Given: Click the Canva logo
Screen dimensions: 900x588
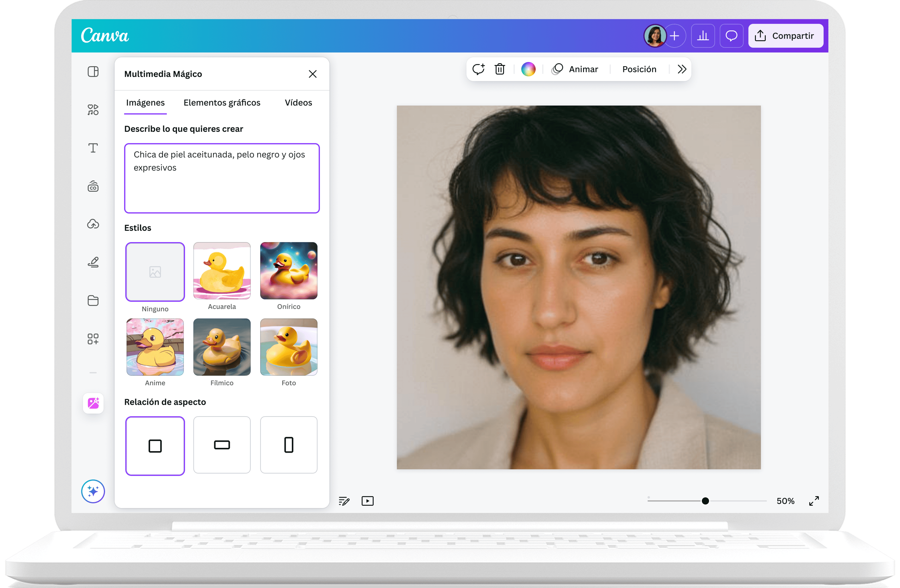Looking at the screenshot, I should [x=105, y=35].
